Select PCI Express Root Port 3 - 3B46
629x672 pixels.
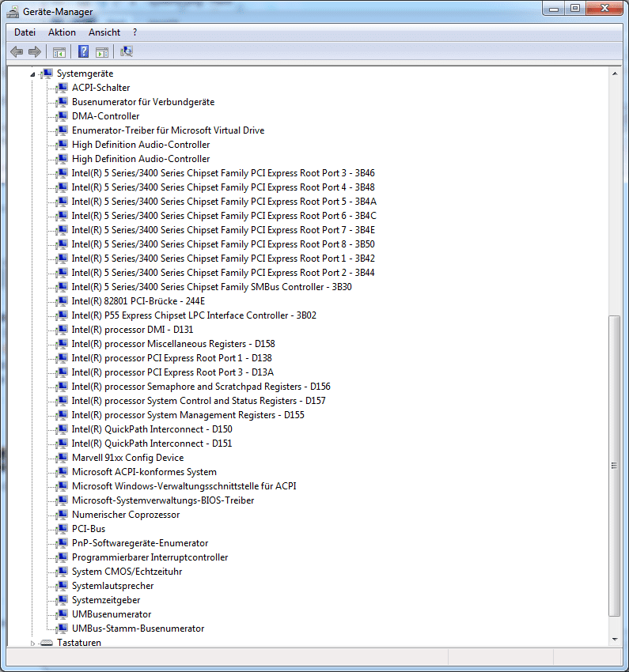(x=223, y=172)
